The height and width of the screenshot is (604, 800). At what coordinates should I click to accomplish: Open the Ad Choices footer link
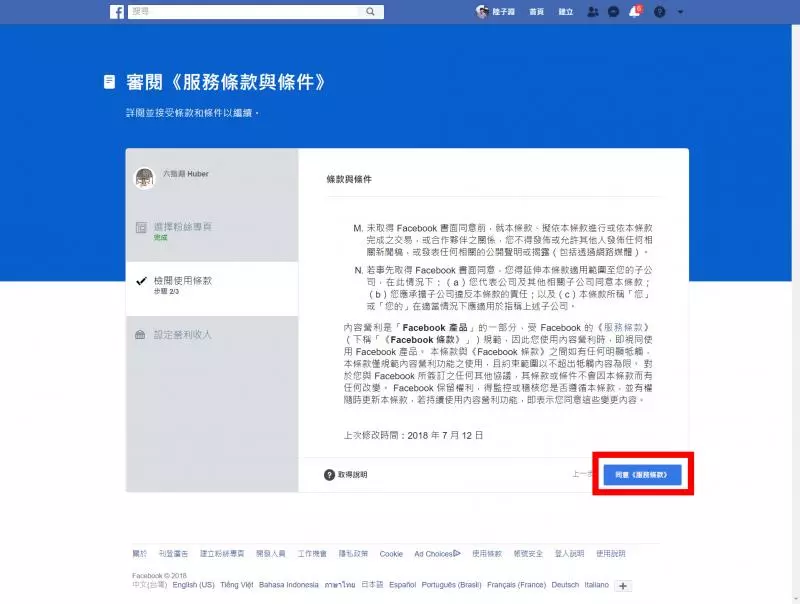(x=437, y=553)
